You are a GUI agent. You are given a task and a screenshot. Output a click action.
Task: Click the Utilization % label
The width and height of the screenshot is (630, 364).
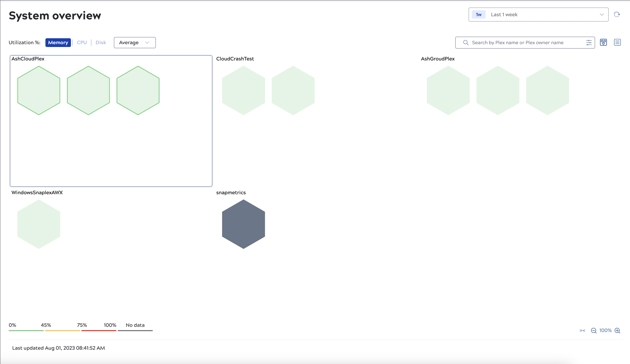click(24, 42)
